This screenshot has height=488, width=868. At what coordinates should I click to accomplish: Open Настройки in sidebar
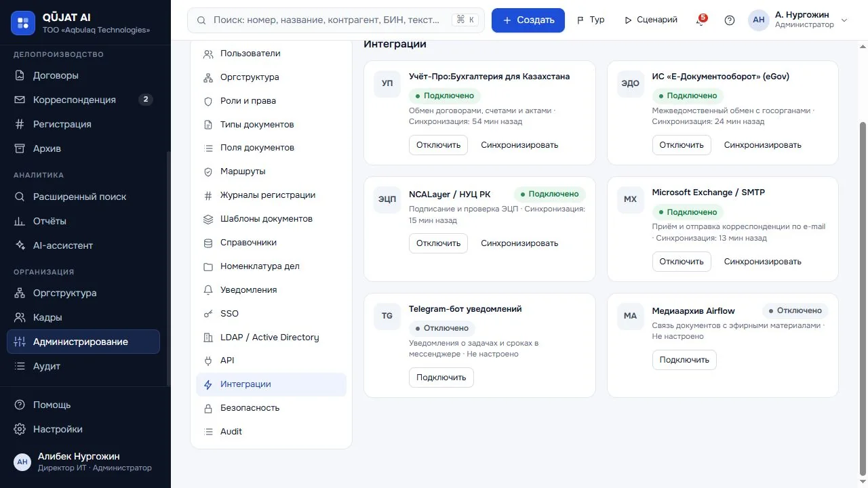click(x=83, y=429)
